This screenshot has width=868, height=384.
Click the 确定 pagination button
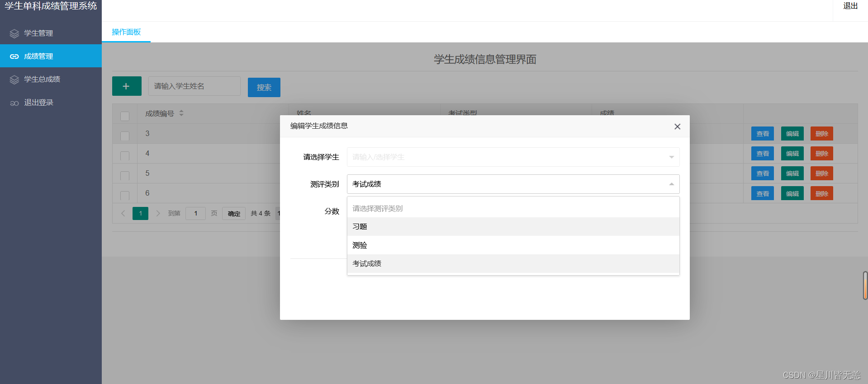(234, 213)
